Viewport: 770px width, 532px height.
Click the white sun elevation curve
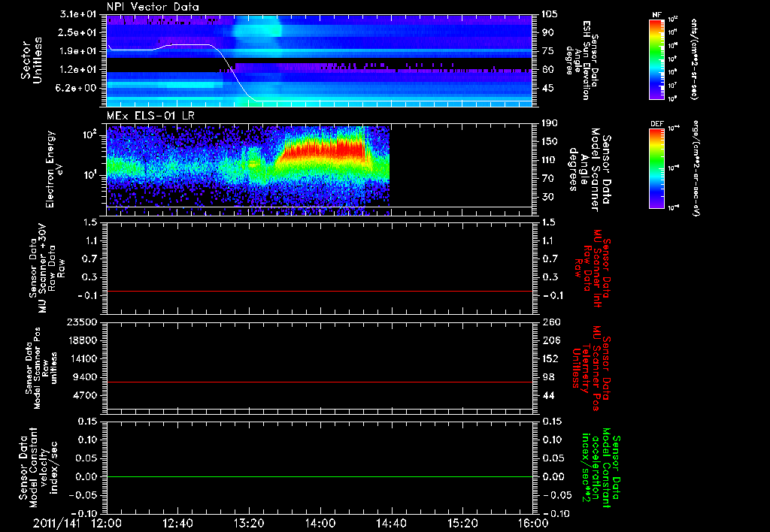(188, 45)
